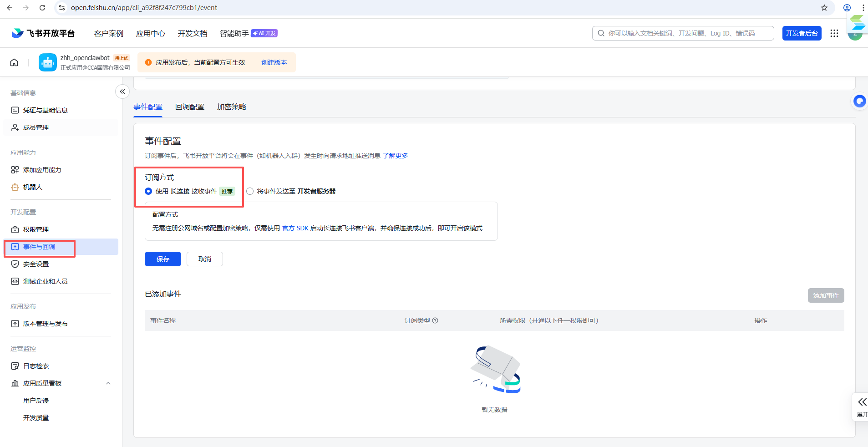Bookmark this page with the star icon
The width and height of the screenshot is (868, 447).
[824, 8]
